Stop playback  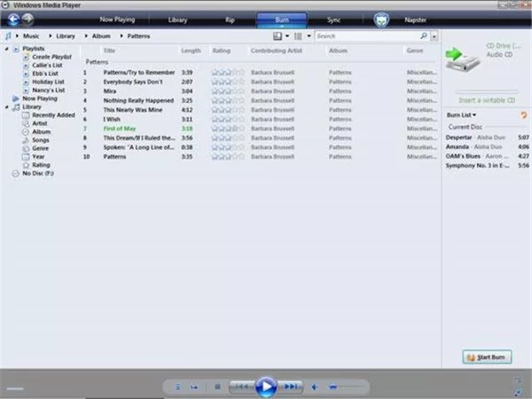217,387
